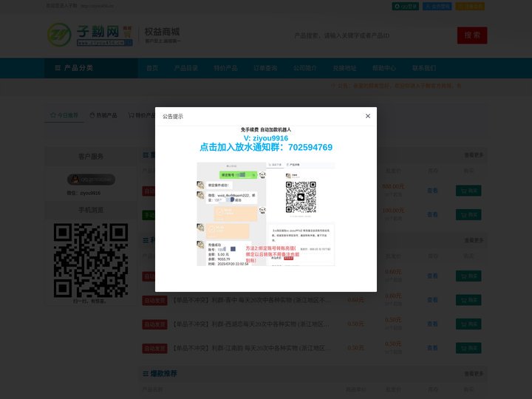The image size is (532, 399).
Task: Click the yellow register button at the top
Action: pyautogui.click(x=470, y=6)
